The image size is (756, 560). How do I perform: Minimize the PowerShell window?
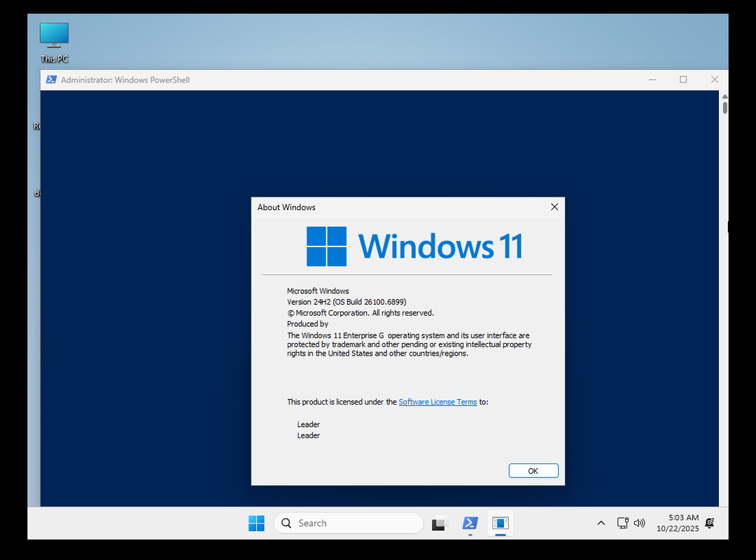tap(652, 80)
